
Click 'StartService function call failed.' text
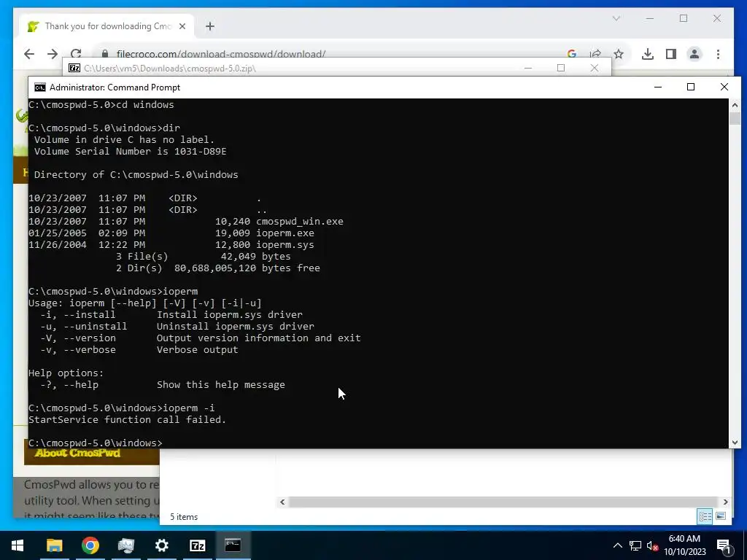127,419
